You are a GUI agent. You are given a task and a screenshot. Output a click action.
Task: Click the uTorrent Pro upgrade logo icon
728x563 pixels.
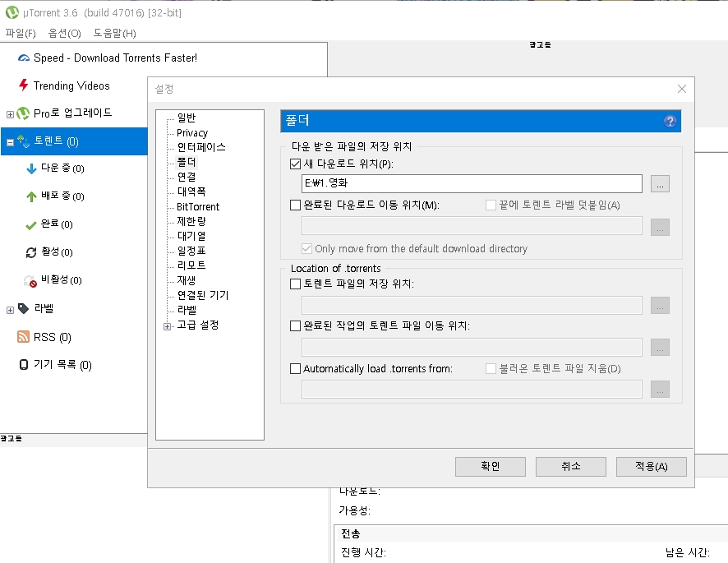[23, 113]
